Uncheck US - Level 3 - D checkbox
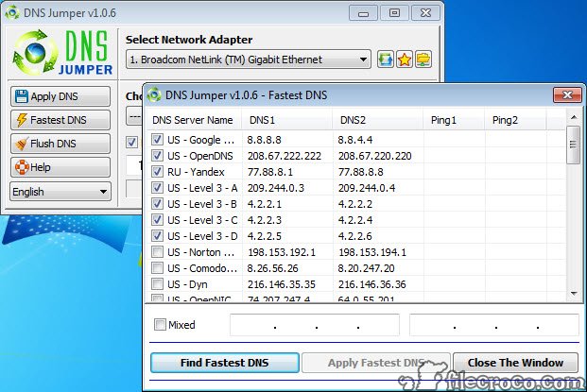The width and height of the screenshot is (587, 392). [x=157, y=236]
